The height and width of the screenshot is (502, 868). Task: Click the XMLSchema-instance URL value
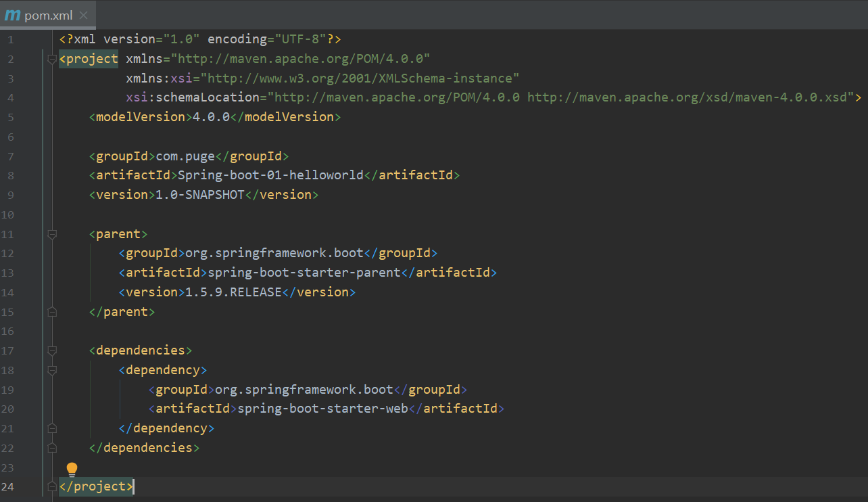pyautogui.click(x=360, y=78)
